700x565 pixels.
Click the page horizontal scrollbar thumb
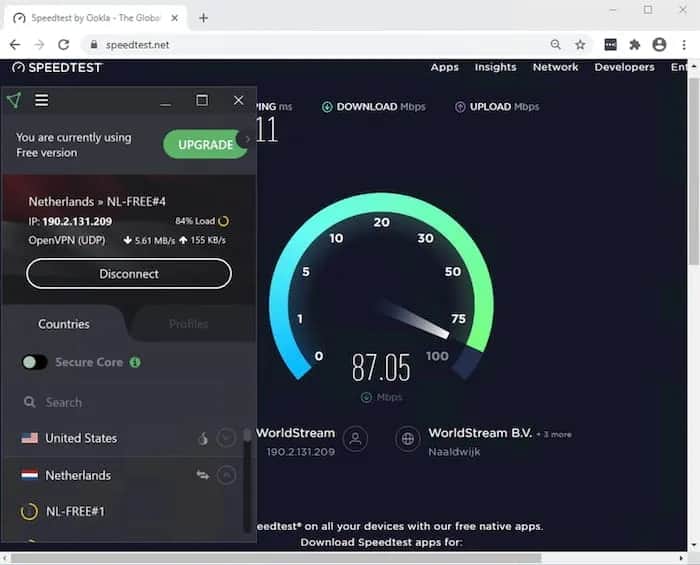click(x=275, y=558)
